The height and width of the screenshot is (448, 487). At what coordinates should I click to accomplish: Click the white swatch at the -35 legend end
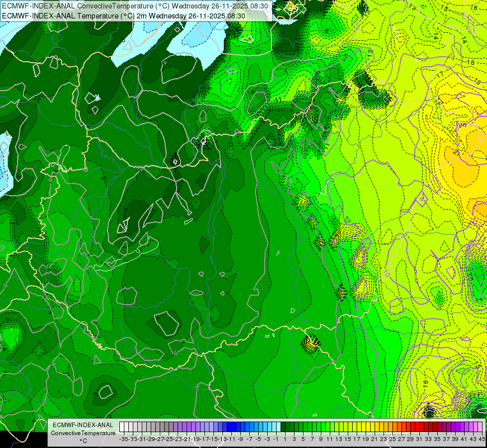coord(122,427)
